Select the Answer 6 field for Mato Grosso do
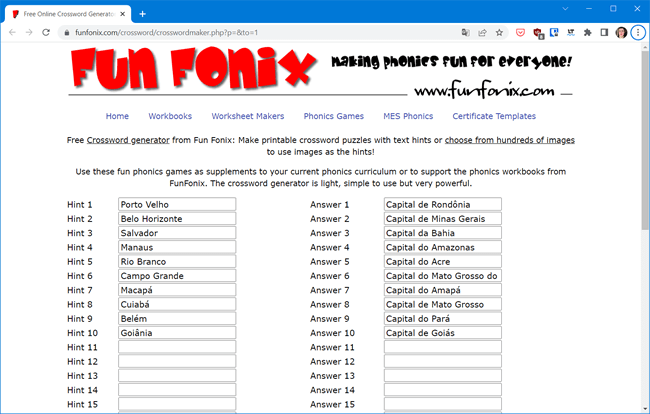Viewport: 650px width, 414px height. (442, 276)
